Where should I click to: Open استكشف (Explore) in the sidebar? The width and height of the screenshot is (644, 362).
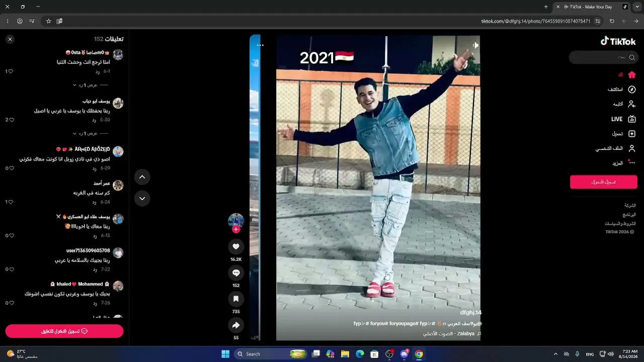[622, 89]
